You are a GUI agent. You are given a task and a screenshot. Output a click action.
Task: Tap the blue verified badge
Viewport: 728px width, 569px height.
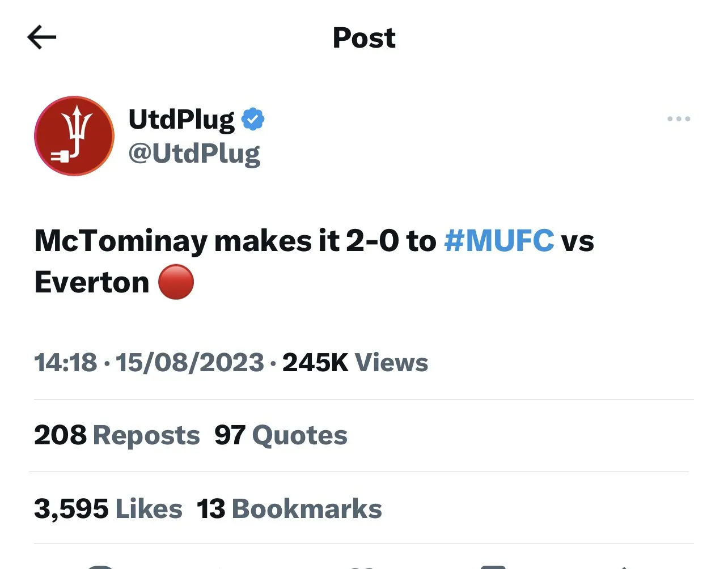253,119
